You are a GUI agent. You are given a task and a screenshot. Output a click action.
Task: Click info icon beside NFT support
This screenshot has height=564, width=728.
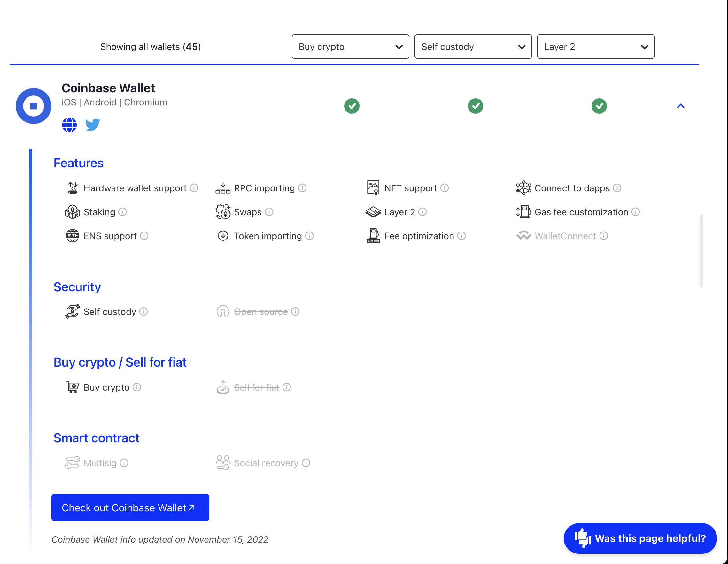[444, 188]
